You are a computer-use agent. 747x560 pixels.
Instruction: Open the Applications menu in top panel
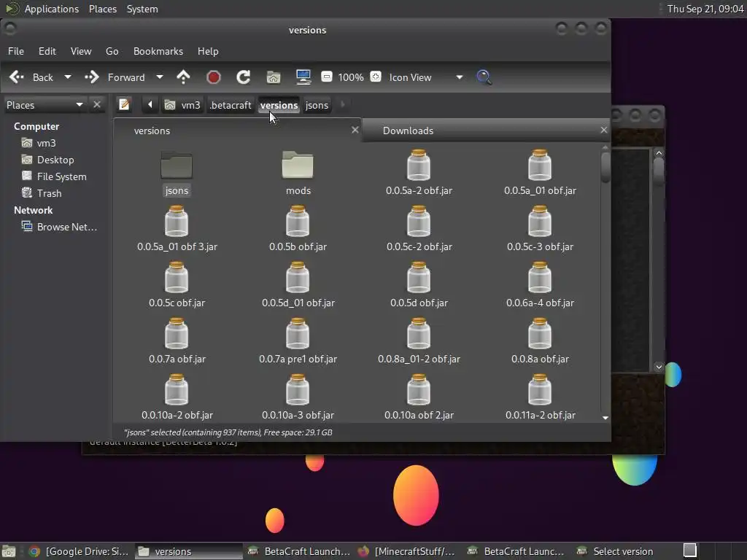coord(52,9)
